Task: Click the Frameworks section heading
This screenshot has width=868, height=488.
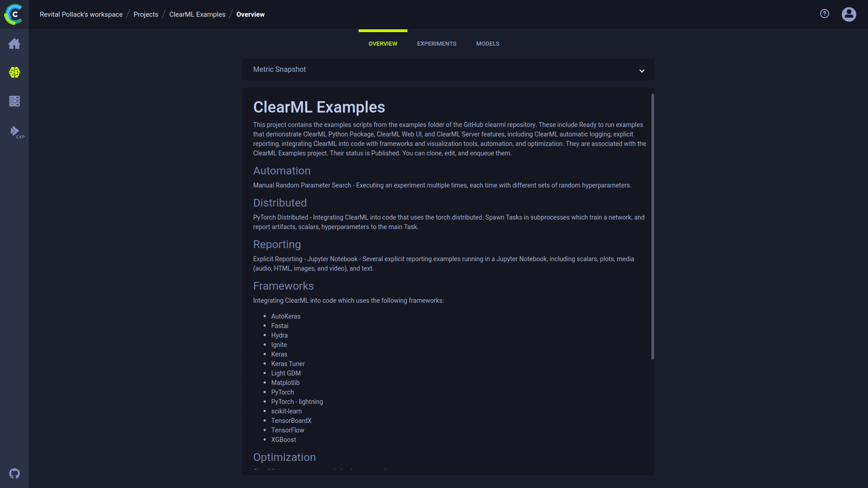Action: pos(283,286)
